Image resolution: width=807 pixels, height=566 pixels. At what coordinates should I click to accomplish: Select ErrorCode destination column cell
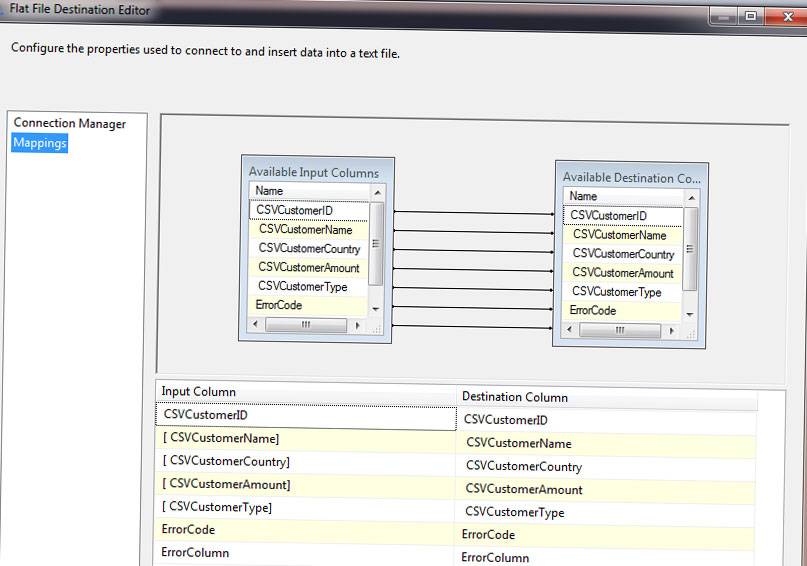[x=605, y=537]
